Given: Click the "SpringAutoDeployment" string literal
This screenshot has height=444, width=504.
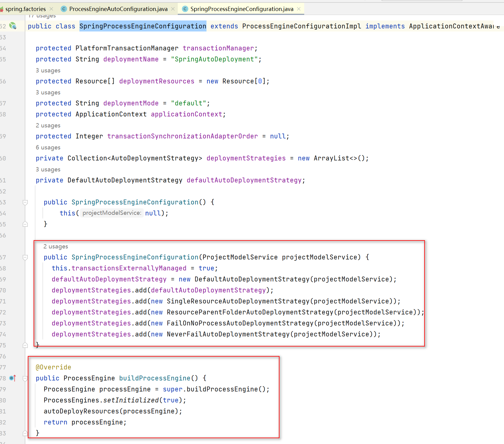Looking at the screenshot, I should [x=214, y=59].
